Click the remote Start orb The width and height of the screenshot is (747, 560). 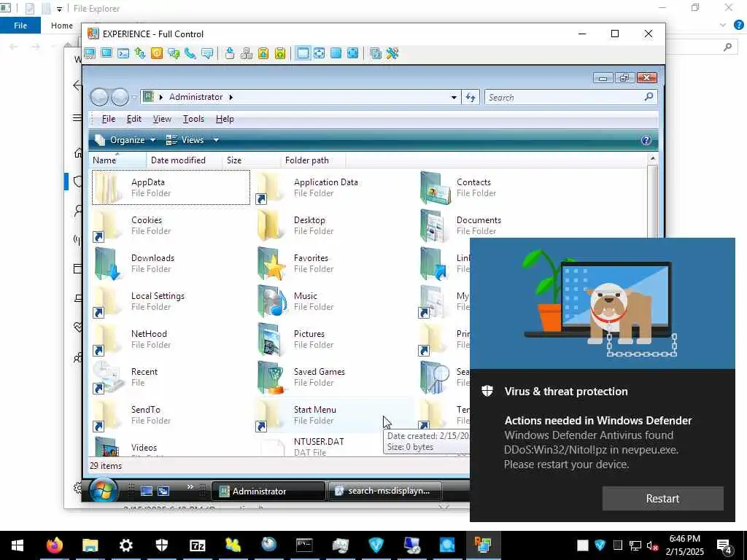[x=104, y=491]
